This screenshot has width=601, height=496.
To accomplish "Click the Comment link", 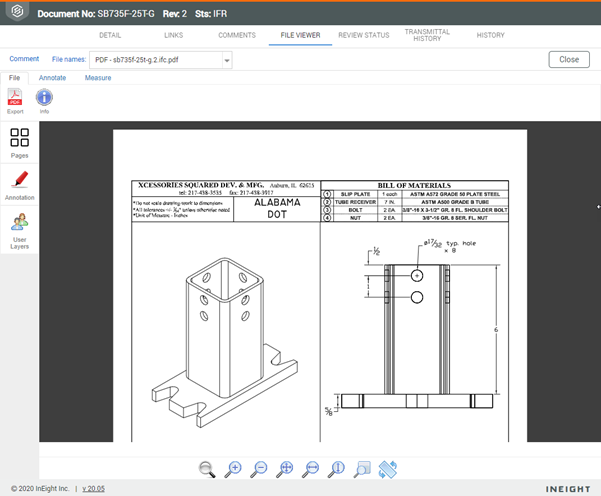I will (24, 59).
